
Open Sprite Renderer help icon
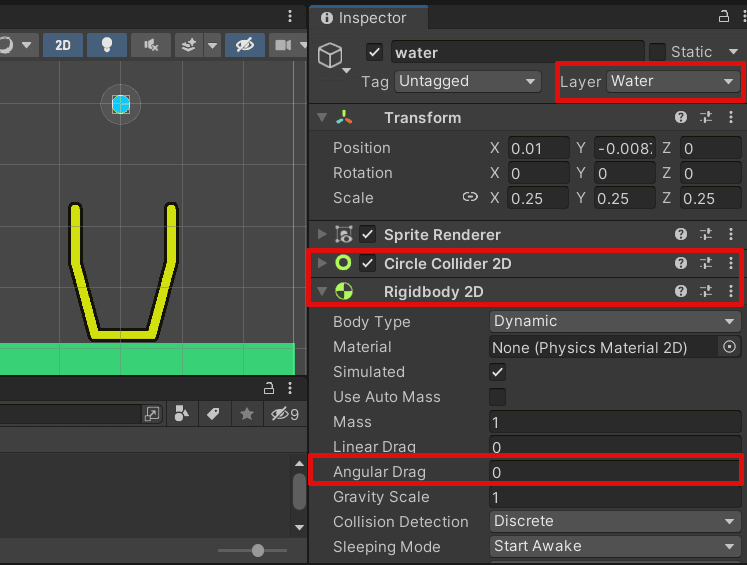coord(681,234)
